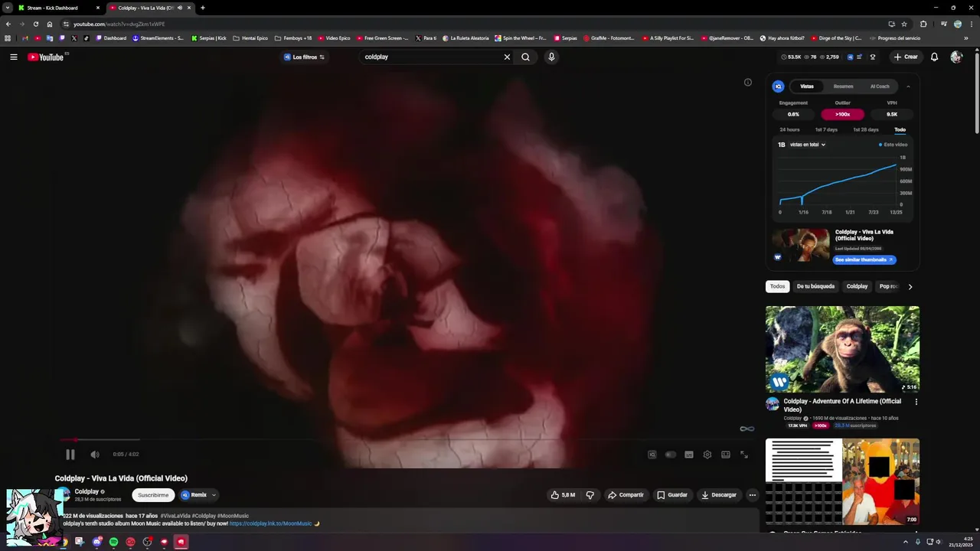
Task: Subscribe with the Suscribirme button
Action: click(x=153, y=495)
